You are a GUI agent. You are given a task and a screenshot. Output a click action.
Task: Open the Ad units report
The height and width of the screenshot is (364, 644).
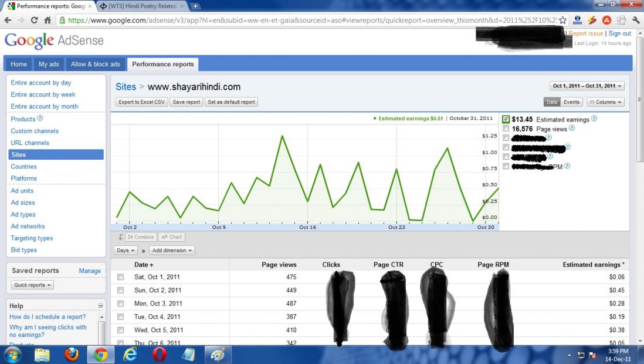point(22,191)
